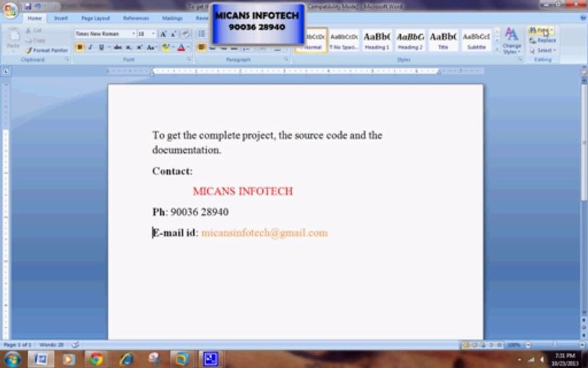The image size is (588, 368).
Task: Click the red font color swatch
Action: click(181, 48)
